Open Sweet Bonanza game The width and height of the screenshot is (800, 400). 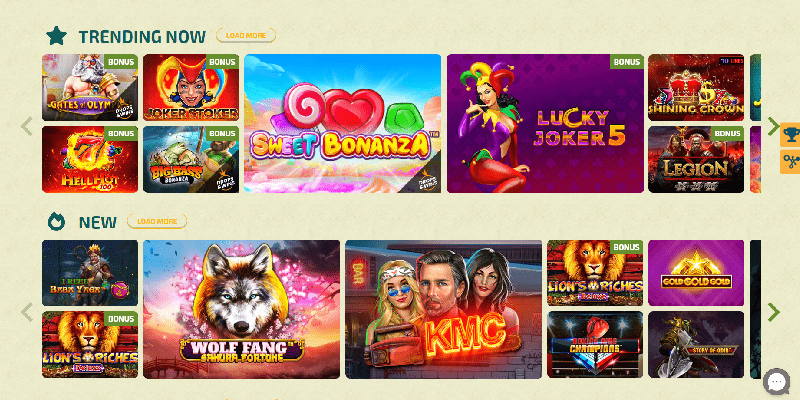coord(342,123)
